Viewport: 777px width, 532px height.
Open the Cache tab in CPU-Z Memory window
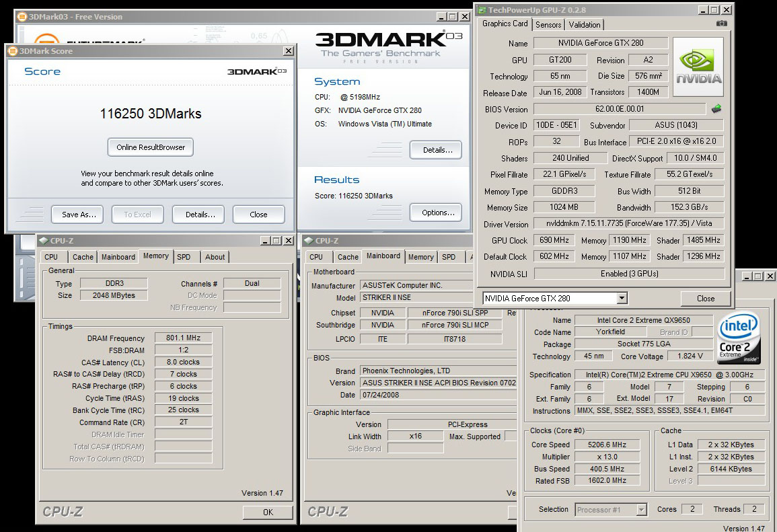click(x=83, y=257)
